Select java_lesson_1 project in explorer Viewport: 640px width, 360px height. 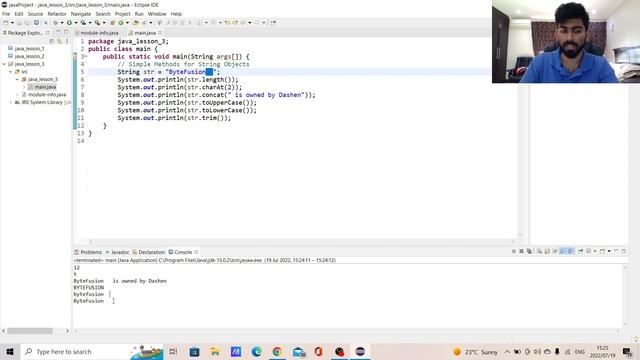[x=26, y=49]
